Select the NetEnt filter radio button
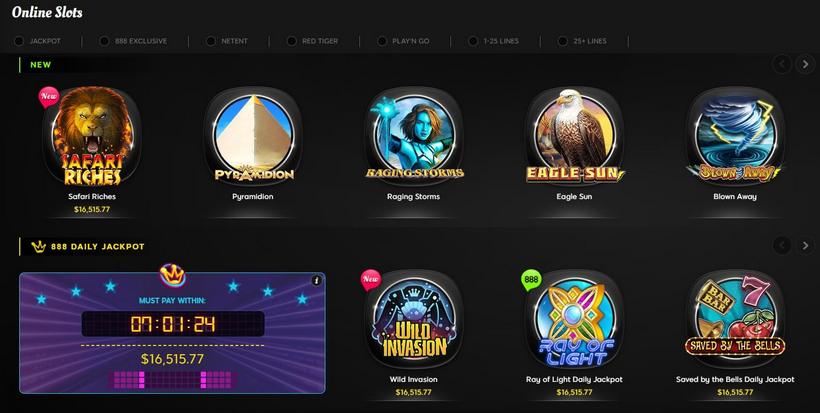This screenshot has height=413, width=820. tap(211, 41)
